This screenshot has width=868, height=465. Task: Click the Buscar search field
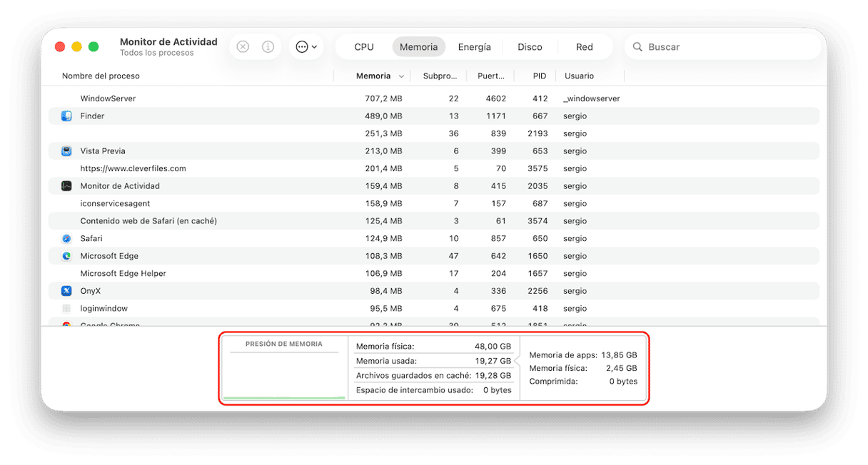click(x=723, y=47)
